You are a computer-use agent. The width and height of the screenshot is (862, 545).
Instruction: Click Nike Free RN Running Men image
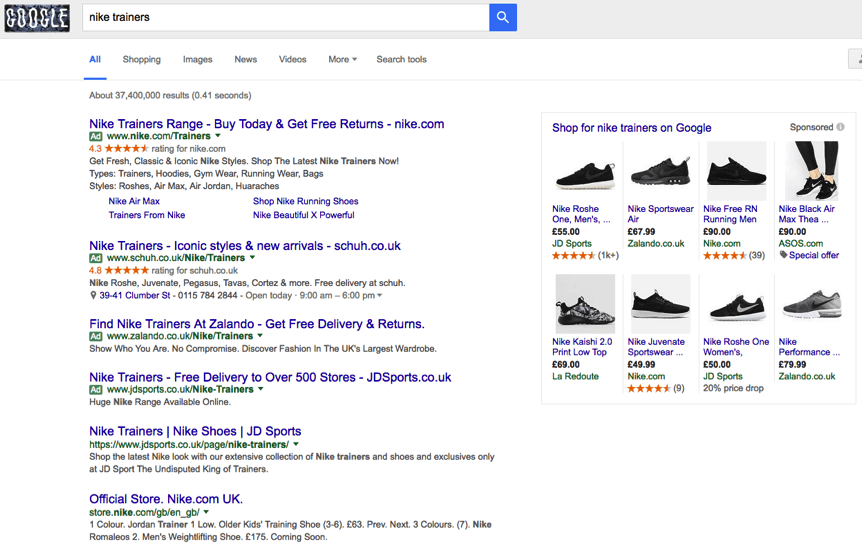pyautogui.click(x=736, y=171)
